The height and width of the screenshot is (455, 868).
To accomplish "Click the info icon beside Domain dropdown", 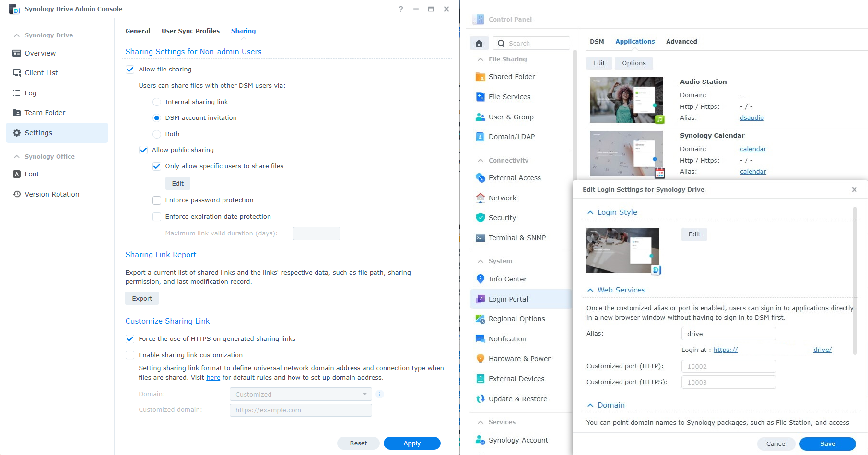I will tap(380, 394).
